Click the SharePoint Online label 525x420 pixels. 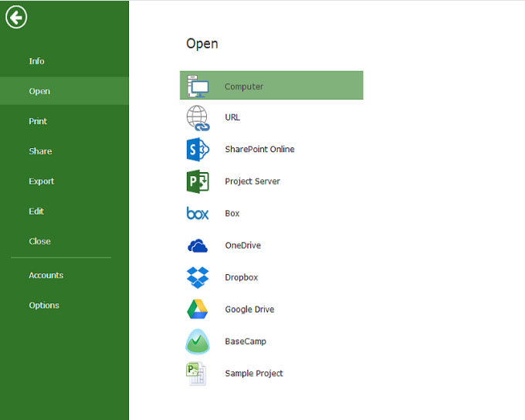click(x=259, y=149)
